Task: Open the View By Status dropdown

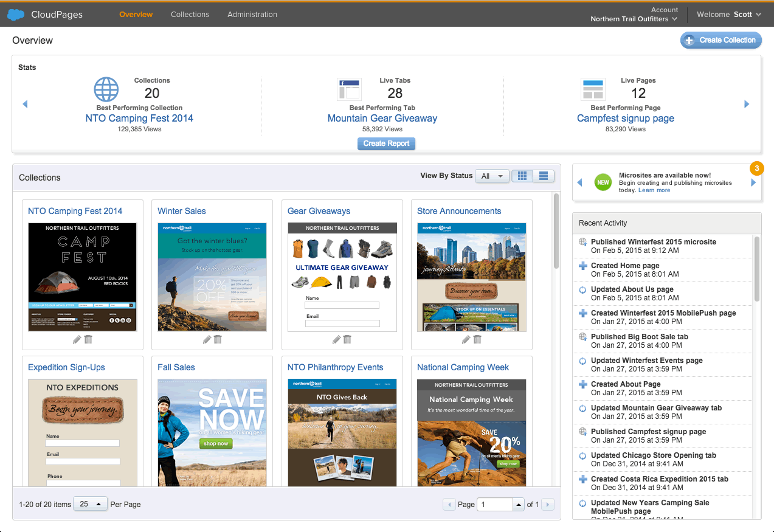Action: pyautogui.click(x=492, y=176)
